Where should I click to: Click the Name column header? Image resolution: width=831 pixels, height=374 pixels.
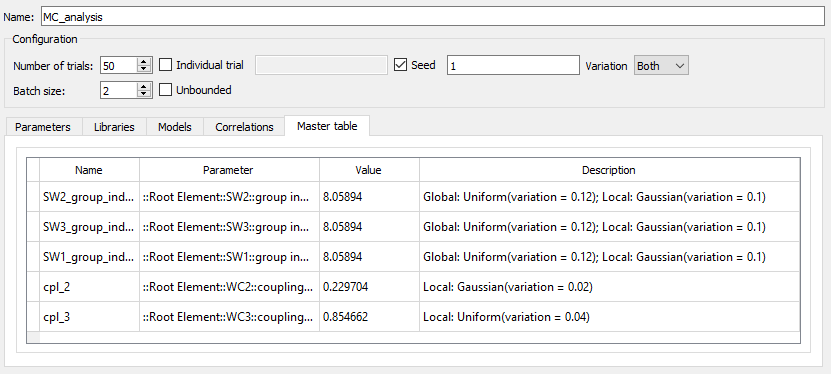click(x=89, y=170)
